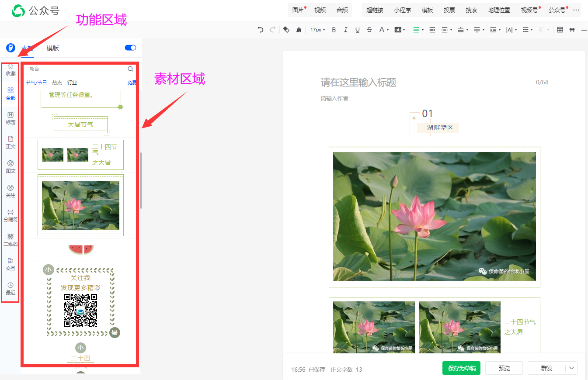This screenshot has width=588, height=380.
Task: Click the 群发 button
Action: pyautogui.click(x=547, y=368)
